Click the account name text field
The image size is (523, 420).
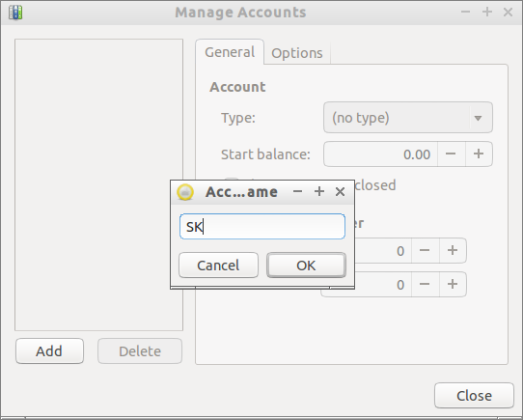262,227
